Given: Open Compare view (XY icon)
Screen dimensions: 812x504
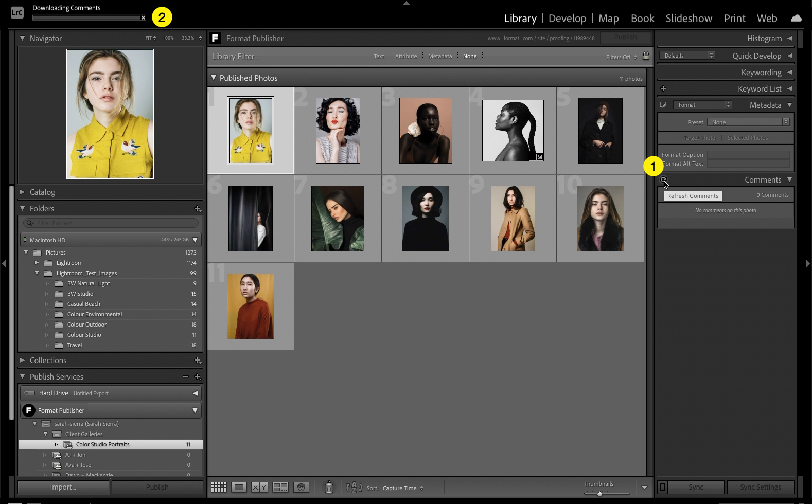Looking at the screenshot, I should [x=259, y=488].
